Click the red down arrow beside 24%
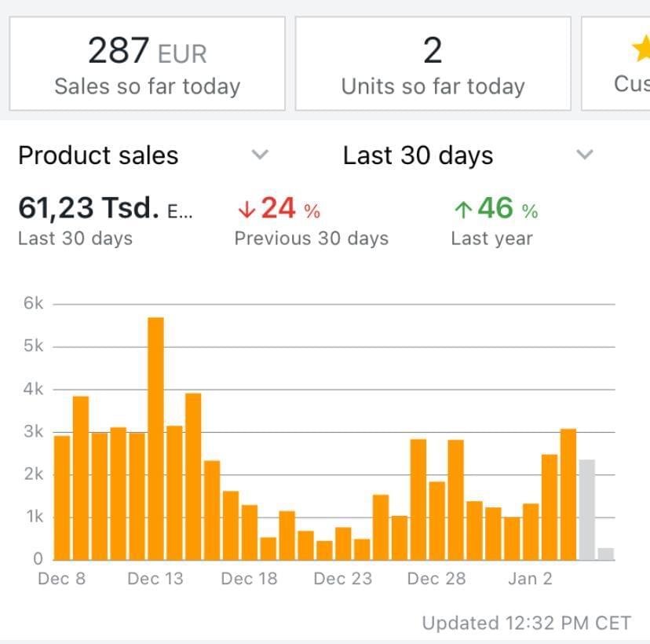 [x=246, y=210]
